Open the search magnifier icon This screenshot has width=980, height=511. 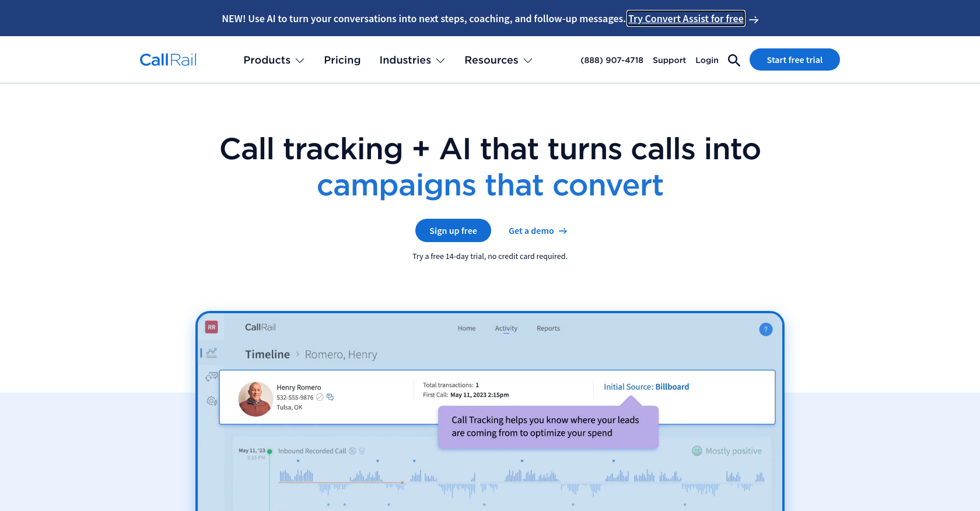click(734, 60)
